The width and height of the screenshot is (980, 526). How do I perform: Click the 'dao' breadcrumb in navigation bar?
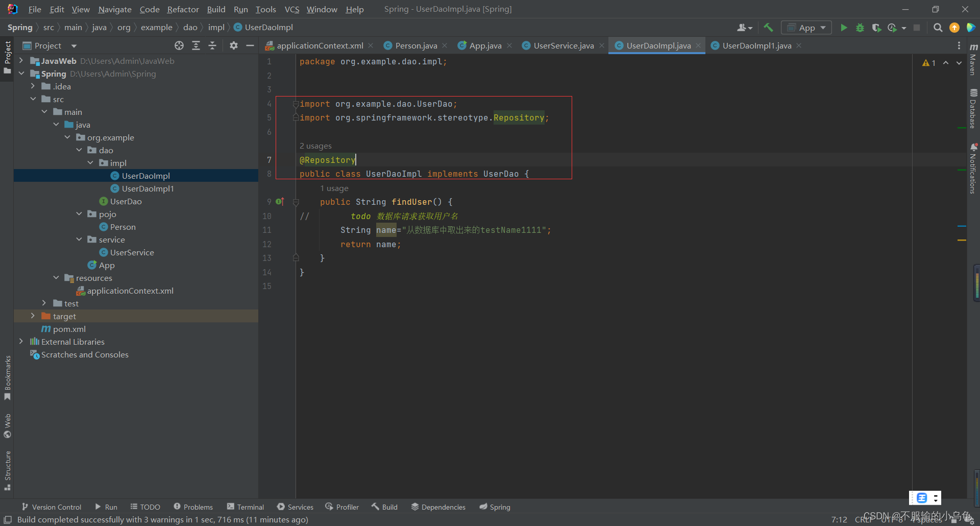click(x=190, y=28)
